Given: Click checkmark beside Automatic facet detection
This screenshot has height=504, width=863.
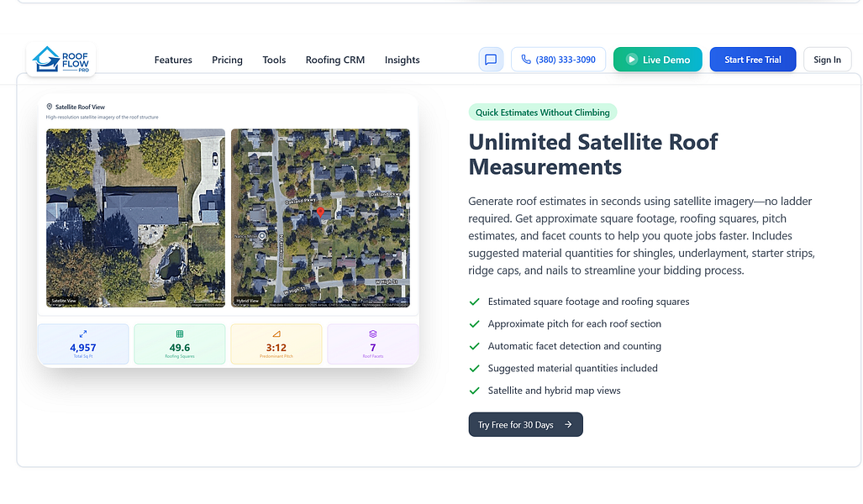Looking at the screenshot, I should coord(474,346).
